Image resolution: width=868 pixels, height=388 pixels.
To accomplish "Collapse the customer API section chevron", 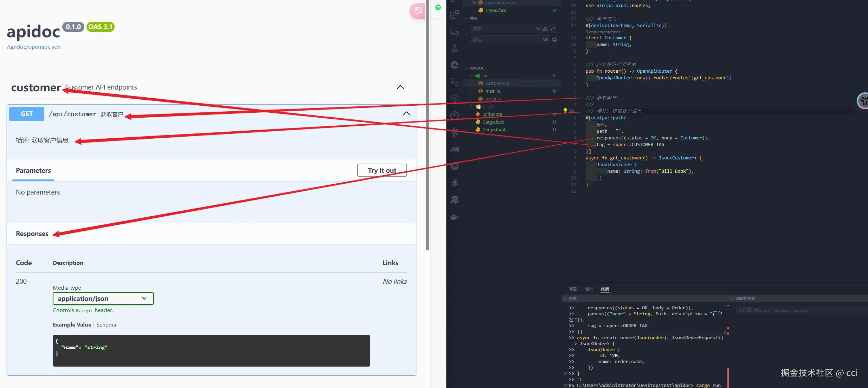I will pos(400,87).
